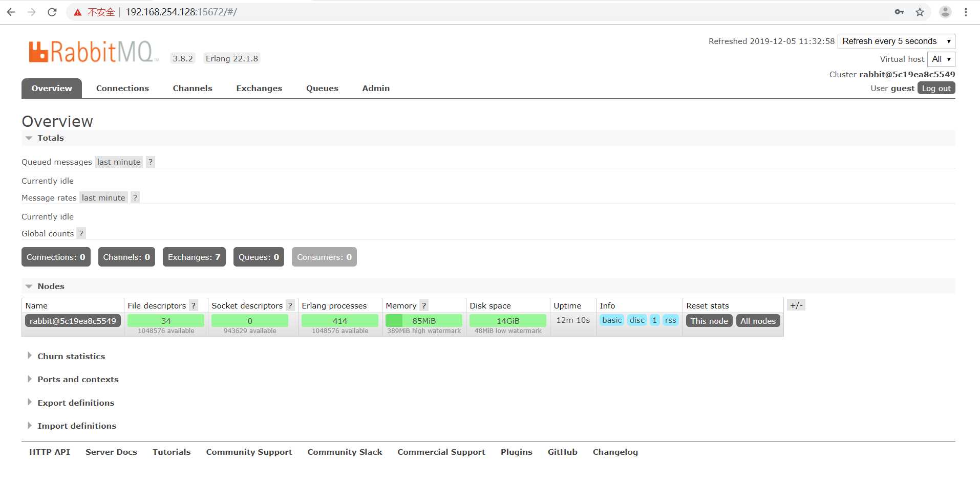Switch to the Connections tab
The height and width of the screenshot is (486, 980).
tap(122, 88)
